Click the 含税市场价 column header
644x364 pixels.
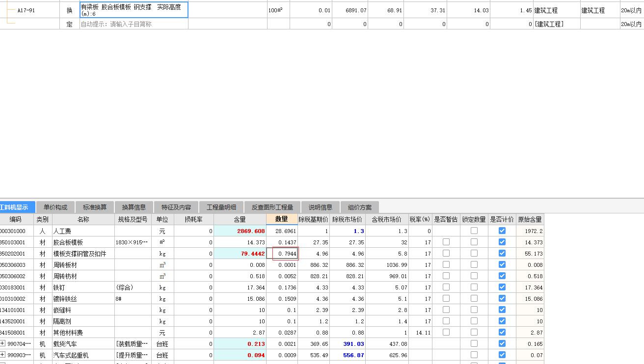pyautogui.click(x=387, y=219)
